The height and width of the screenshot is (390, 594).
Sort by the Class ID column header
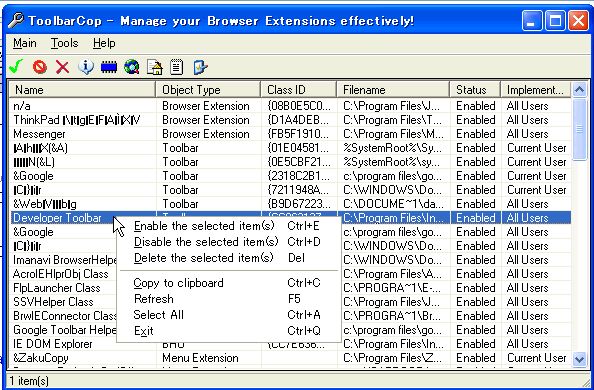(x=299, y=90)
